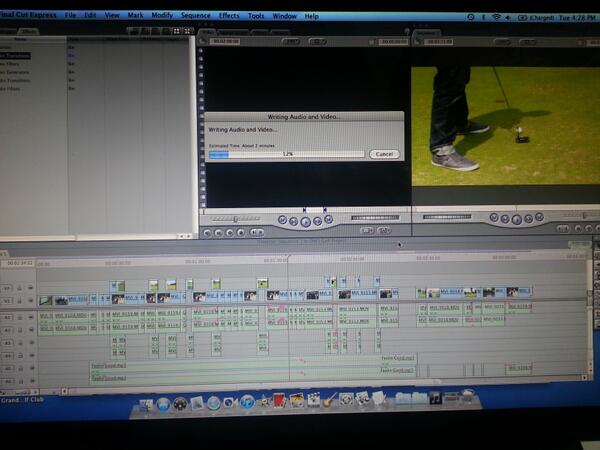Click Play in the Viewer transport controls
This screenshot has width=600, height=450.
point(305,222)
